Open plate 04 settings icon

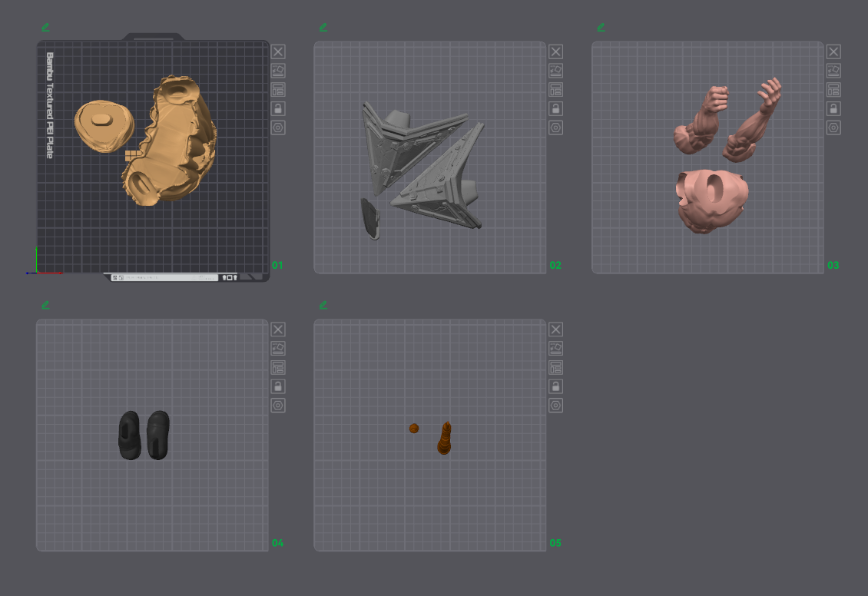(278, 406)
